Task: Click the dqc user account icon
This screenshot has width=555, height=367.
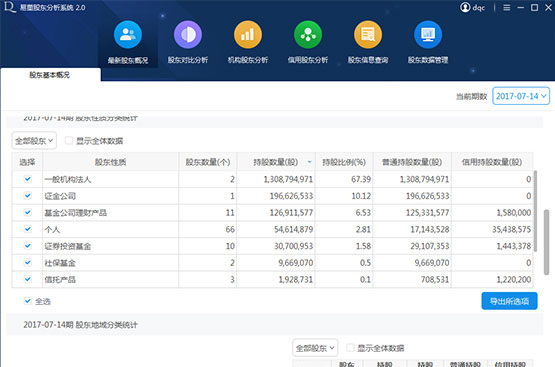Action: pyautogui.click(x=465, y=7)
